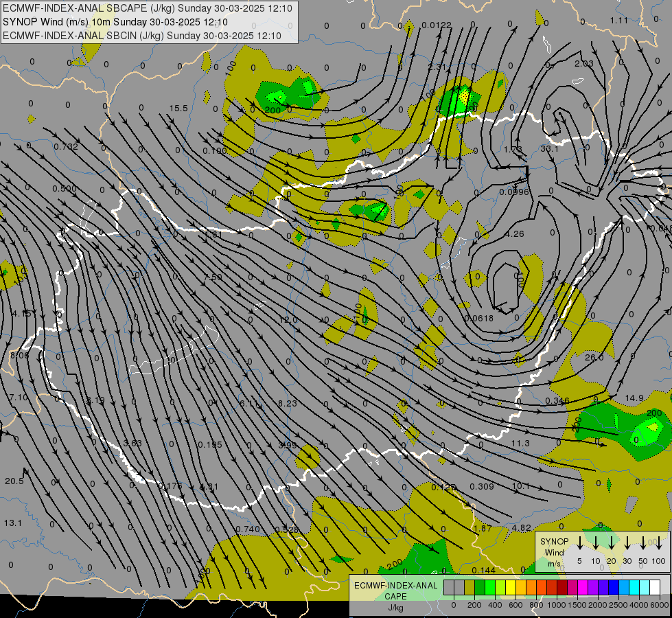Pick the pure blue CAPE legend swatch
Screen dimensions: 672x618
(614, 587)
